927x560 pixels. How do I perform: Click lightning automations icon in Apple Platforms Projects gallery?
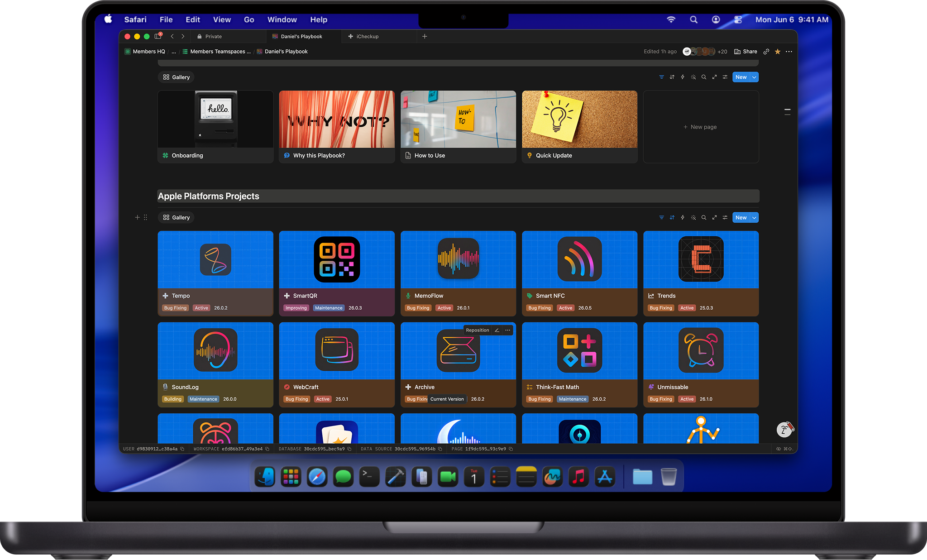tap(683, 218)
